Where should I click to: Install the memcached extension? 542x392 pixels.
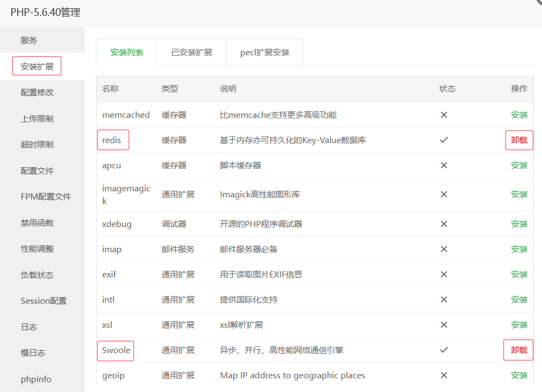point(519,115)
